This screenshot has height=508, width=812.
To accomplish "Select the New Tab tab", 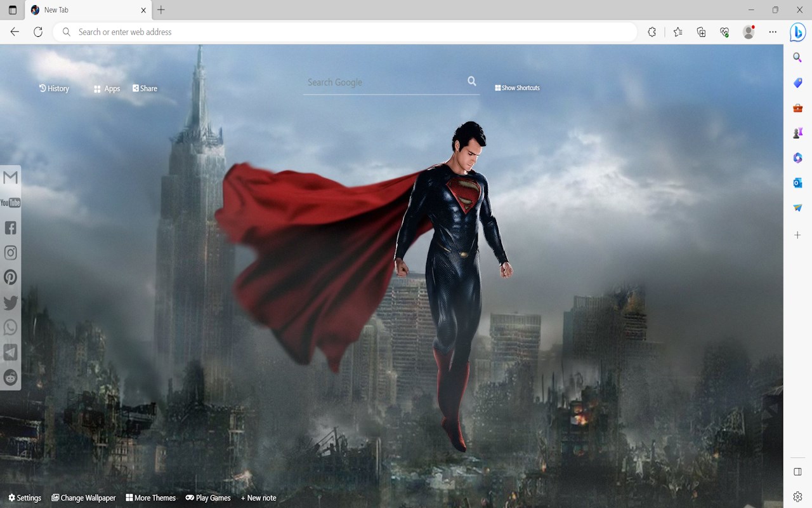I will [x=89, y=10].
